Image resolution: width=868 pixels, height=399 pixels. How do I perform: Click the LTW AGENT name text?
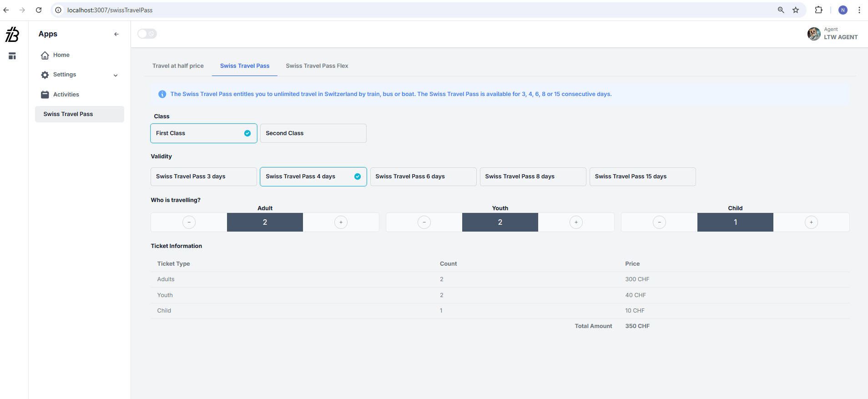coord(841,37)
